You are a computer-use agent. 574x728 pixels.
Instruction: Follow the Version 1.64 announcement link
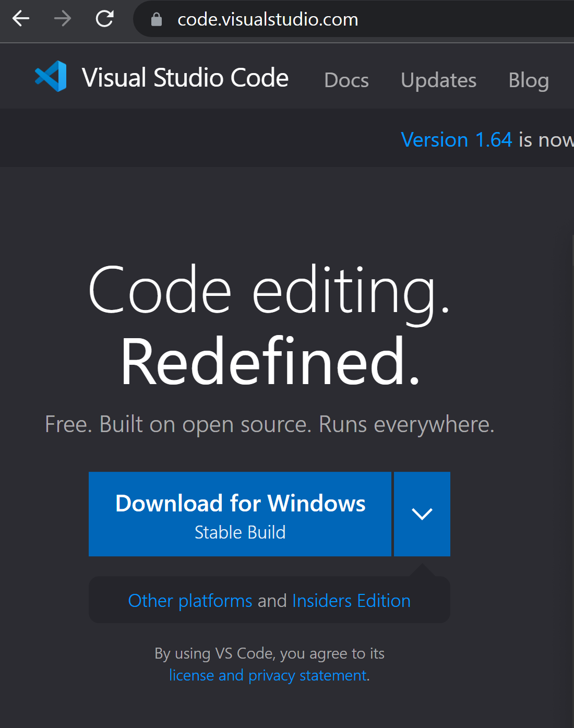click(457, 139)
